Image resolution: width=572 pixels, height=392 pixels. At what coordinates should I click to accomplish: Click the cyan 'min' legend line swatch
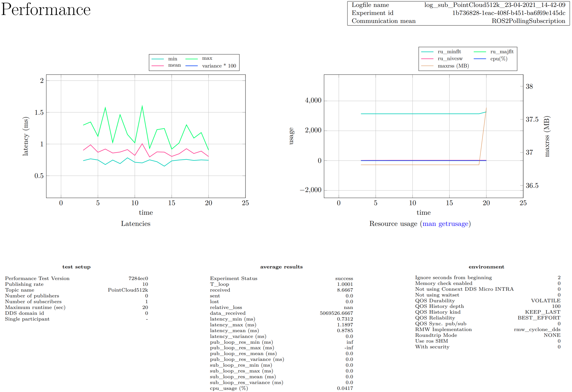[157, 59]
